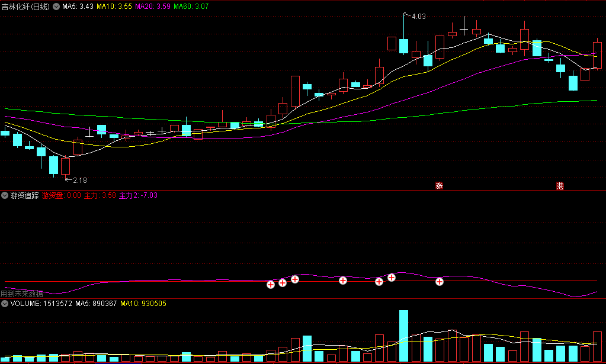Select the MA10: 3.55 price label
The width and height of the screenshot is (606, 364).
click(x=114, y=7)
